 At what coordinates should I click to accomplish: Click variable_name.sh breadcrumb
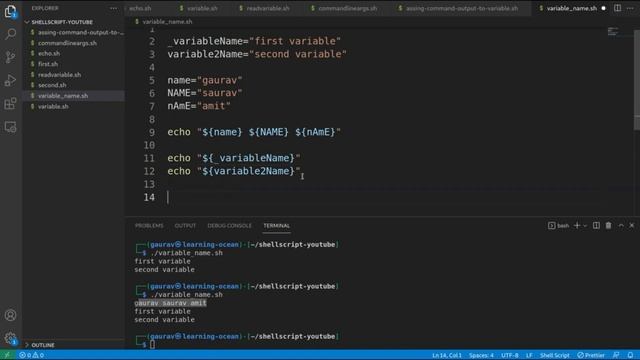[x=167, y=22]
